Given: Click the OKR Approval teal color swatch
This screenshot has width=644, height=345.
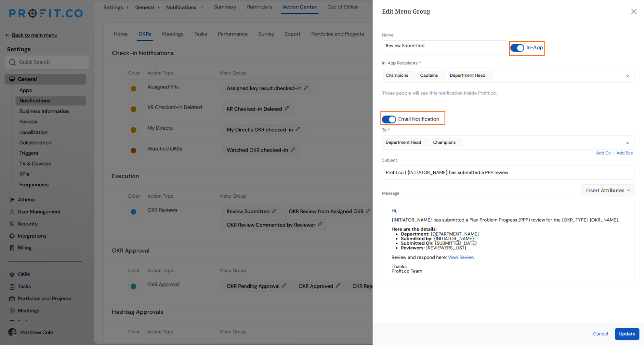Looking at the screenshot, I should (x=133, y=286).
